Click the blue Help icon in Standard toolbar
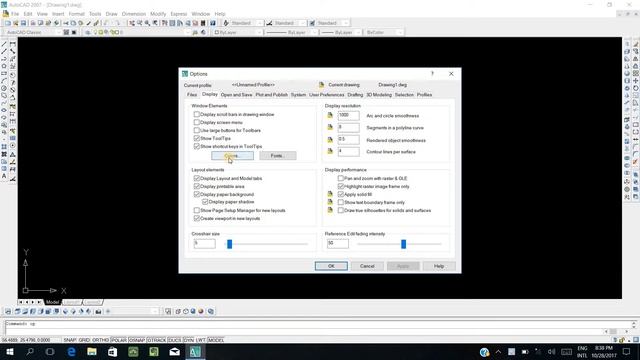640x360 pixels. [213, 23]
